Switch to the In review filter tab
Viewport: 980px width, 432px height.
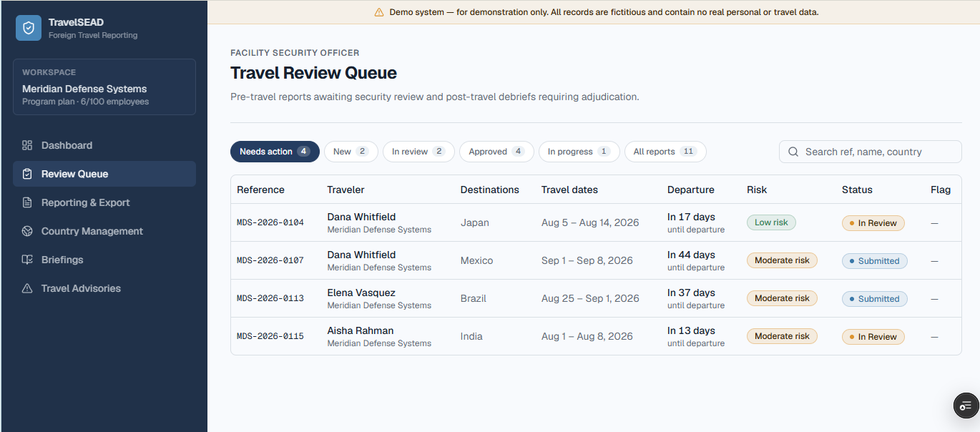click(x=418, y=152)
